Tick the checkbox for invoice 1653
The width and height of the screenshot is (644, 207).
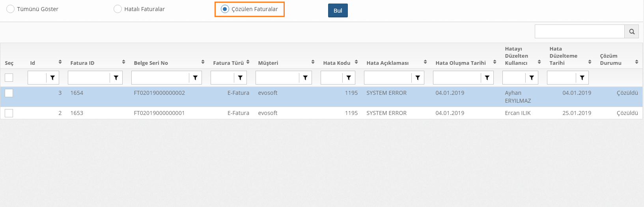(9, 113)
